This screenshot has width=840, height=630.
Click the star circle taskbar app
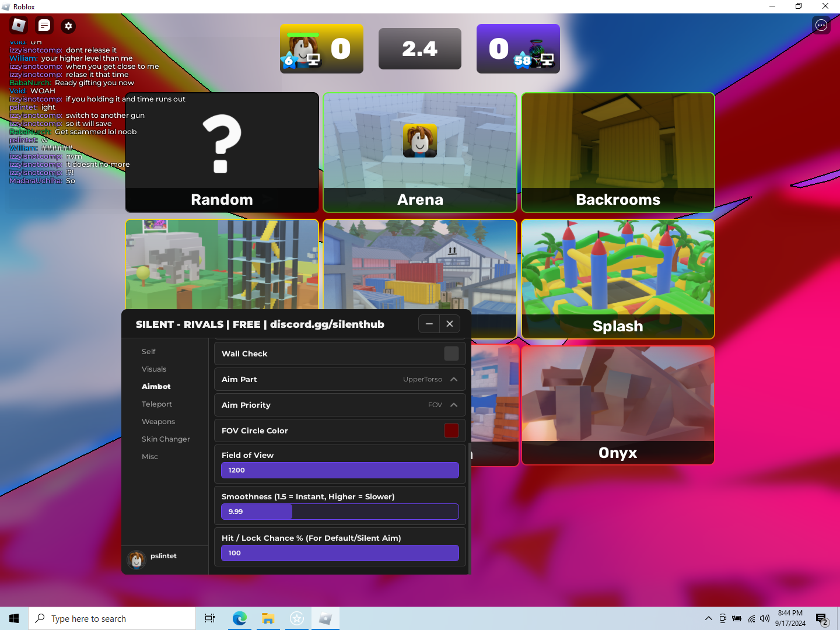pos(297,618)
